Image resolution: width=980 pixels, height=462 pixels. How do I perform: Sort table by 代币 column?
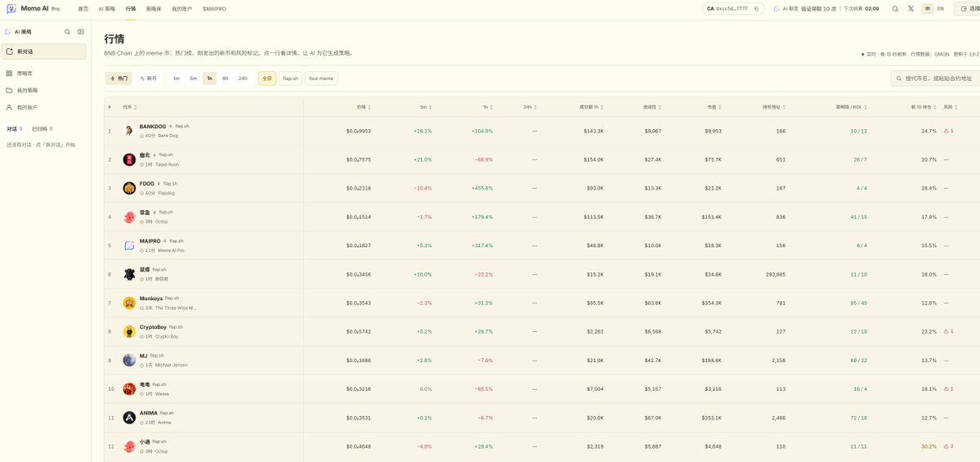130,107
